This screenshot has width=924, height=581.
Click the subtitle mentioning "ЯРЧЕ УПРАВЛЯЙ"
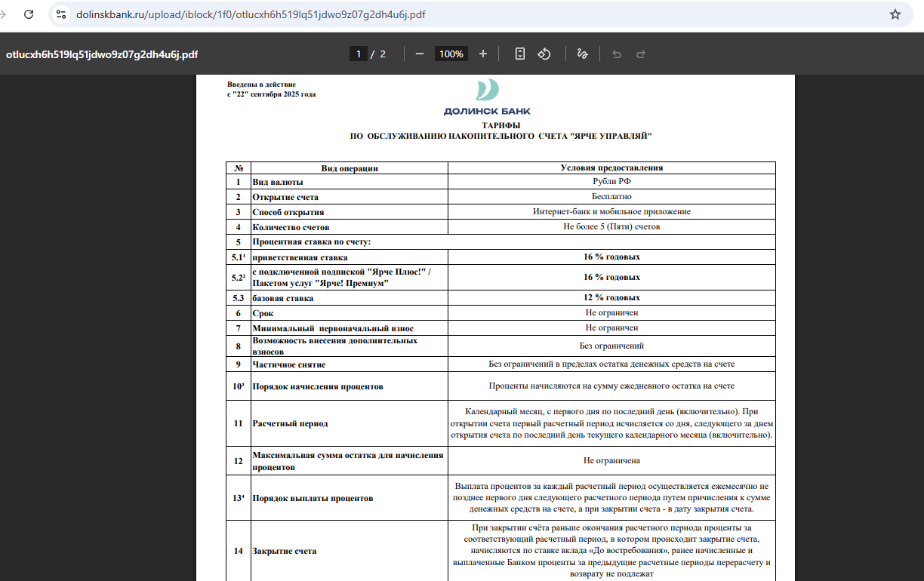pyautogui.click(x=500, y=136)
